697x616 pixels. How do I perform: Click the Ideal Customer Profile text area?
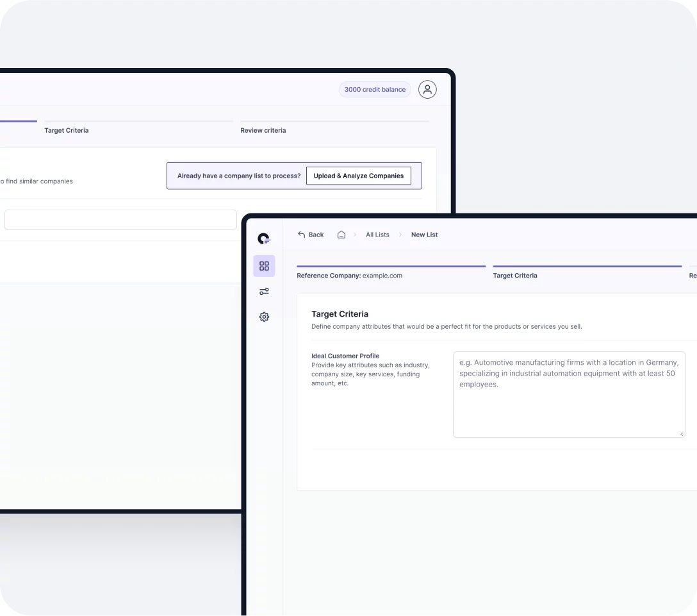point(569,394)
